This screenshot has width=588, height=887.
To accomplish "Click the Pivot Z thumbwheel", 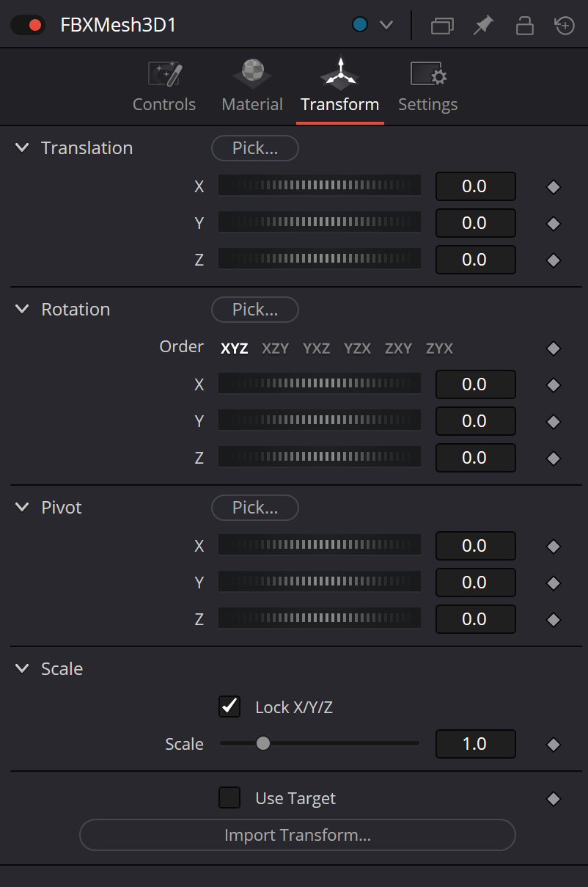I will [320, 618].
